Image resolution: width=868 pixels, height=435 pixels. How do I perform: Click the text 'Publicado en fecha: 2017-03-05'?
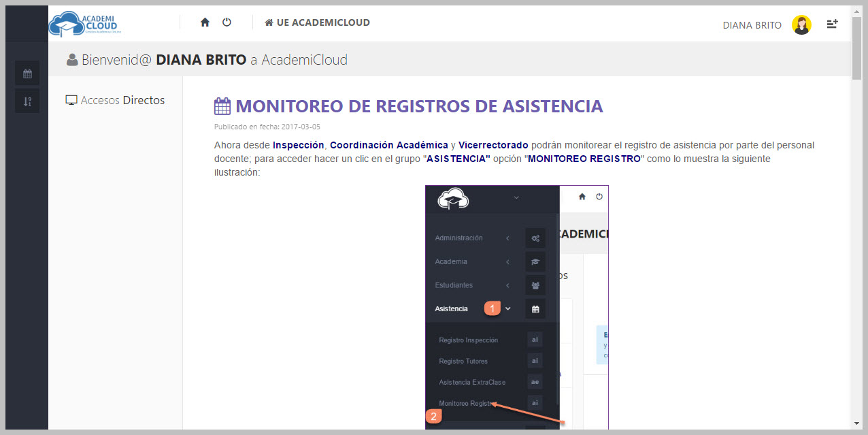tap(267, 127)
